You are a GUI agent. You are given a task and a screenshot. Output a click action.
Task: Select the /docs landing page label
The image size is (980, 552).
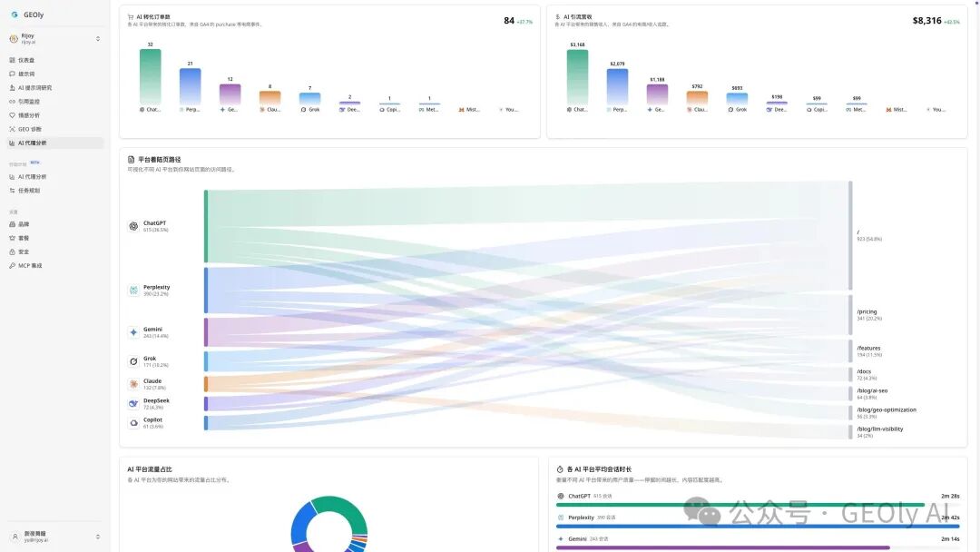pyautogui.click(x=864, y=371)
